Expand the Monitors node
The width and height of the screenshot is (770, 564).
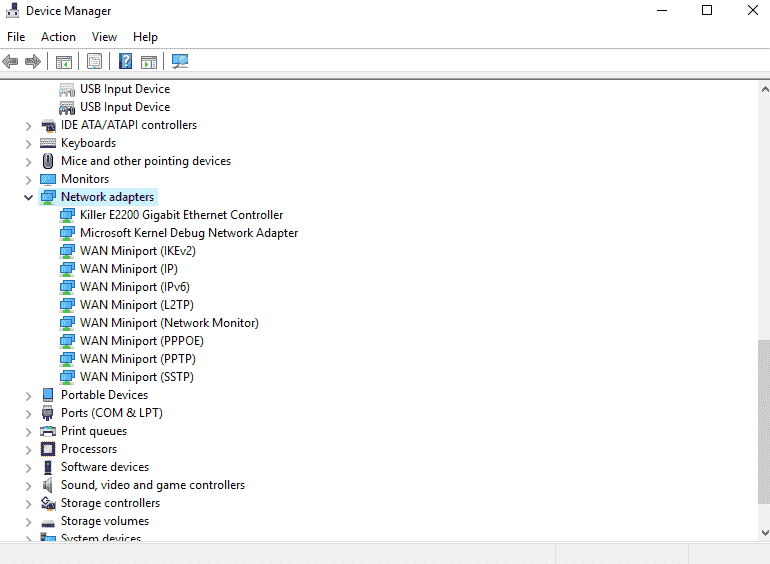28,180
